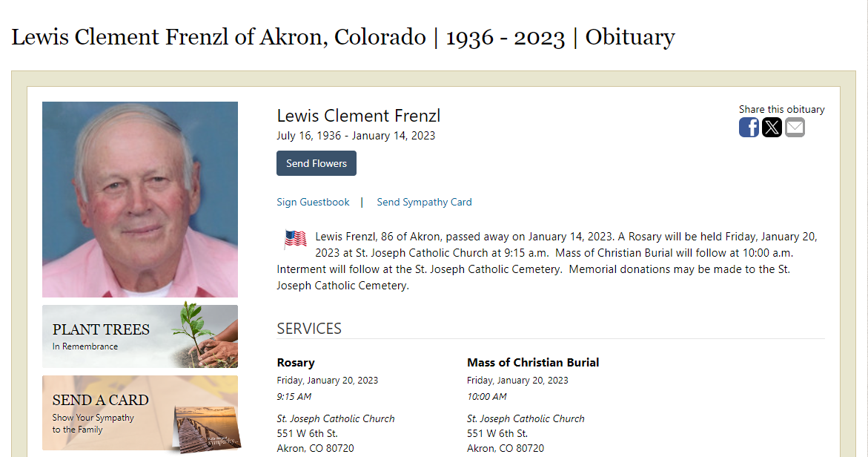Screen dimensions: 868x457
Task: Click the Send Flowers button
Action: (x=317, y=163)
